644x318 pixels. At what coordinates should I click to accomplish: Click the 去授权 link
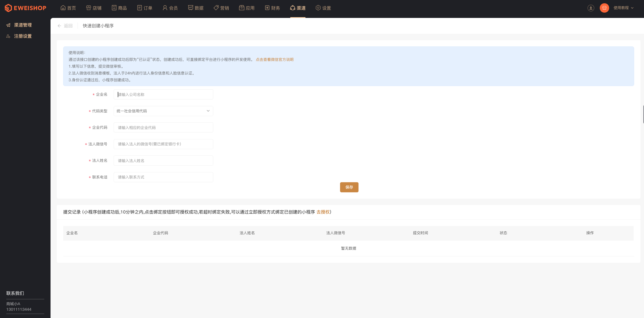[x=323, y=212]
